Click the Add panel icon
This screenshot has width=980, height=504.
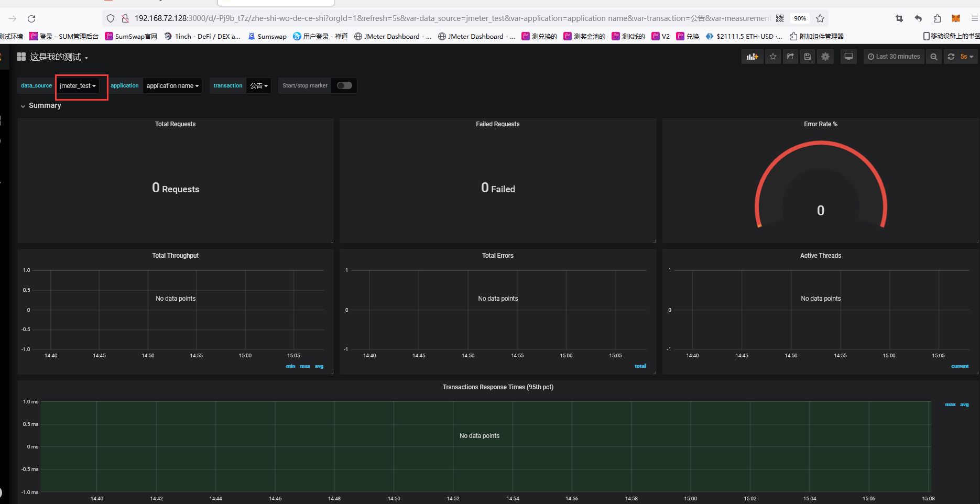tap(753, 57)
